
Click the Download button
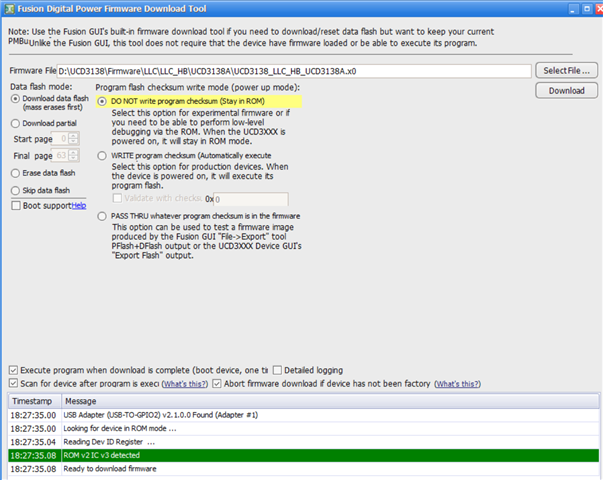pos(566,91)
